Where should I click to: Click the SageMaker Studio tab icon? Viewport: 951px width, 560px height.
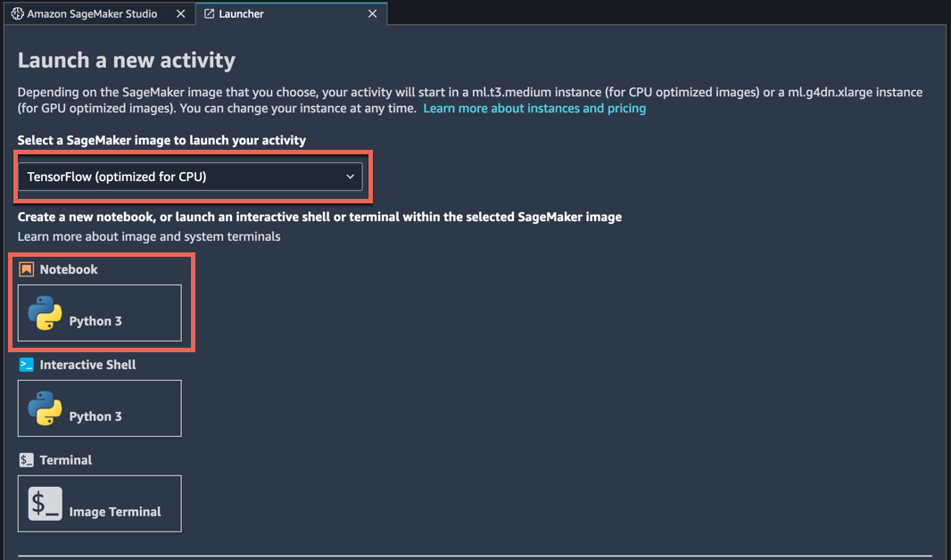(18, 13)
